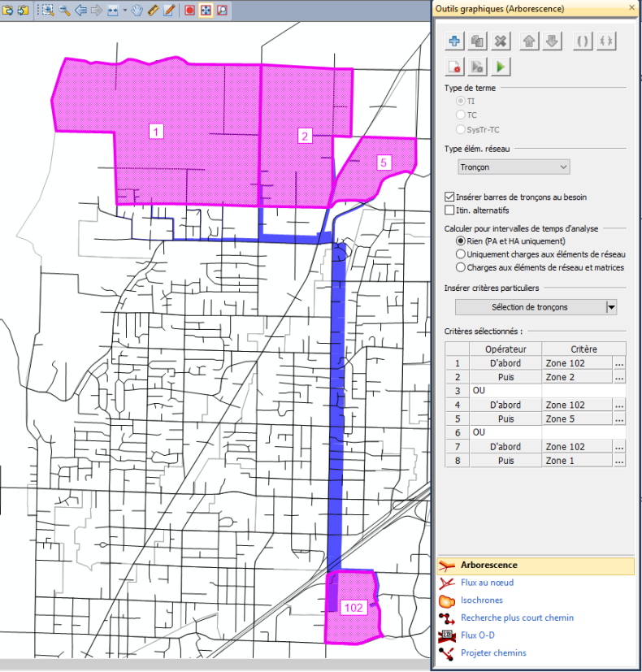Viewport: 642px width, 672px height.
Task: Switch to the 'Flux au nœud' tool
Action: click(x=487, y=583)
